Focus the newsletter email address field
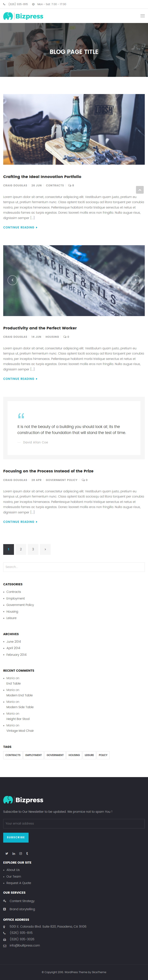This screenshot has width=148, height=980. [74, 823]
